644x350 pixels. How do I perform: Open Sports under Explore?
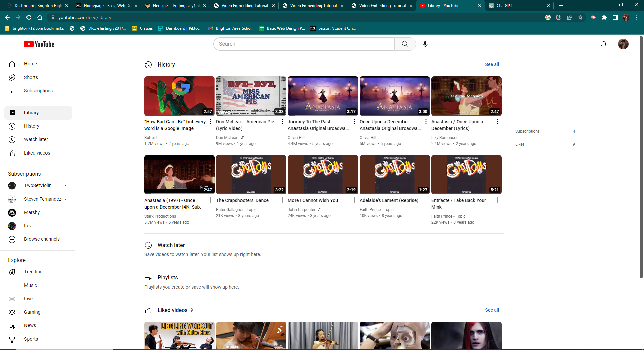coord(38,339)
